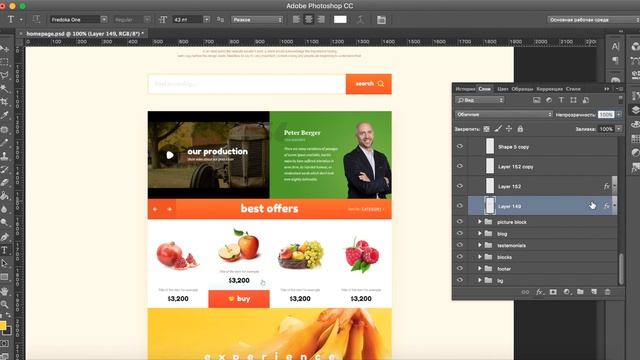The width and height of the screenshot is (640, 360).
Task: Hide the Shape 5 copy layer
Action: click(460, 147)
